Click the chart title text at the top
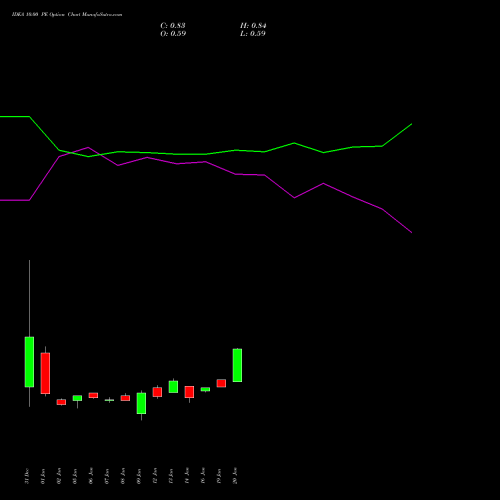 pos(67,15)
